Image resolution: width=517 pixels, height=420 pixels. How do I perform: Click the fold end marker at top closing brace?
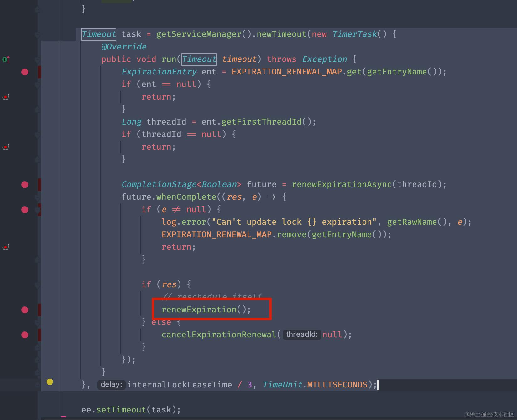[38, 9]
